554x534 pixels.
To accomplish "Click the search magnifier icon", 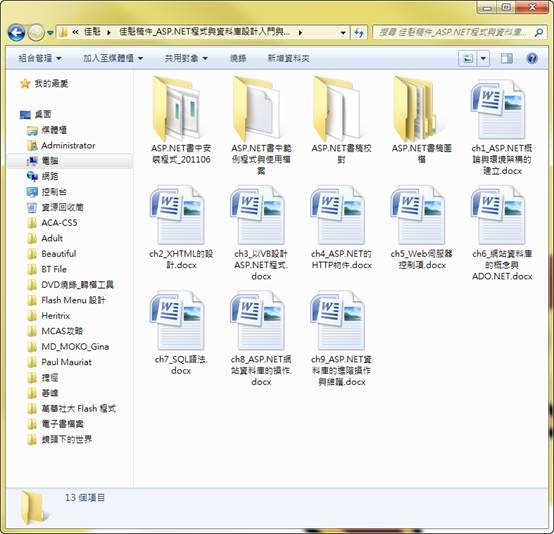I will pyautogui.click(x=538, y=33).
